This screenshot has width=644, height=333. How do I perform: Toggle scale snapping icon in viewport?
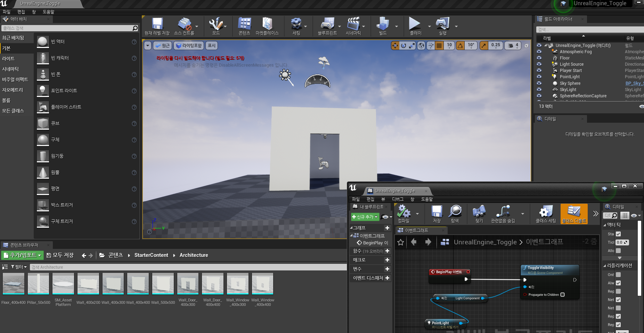pyautogui.click(x=483, y=46)
